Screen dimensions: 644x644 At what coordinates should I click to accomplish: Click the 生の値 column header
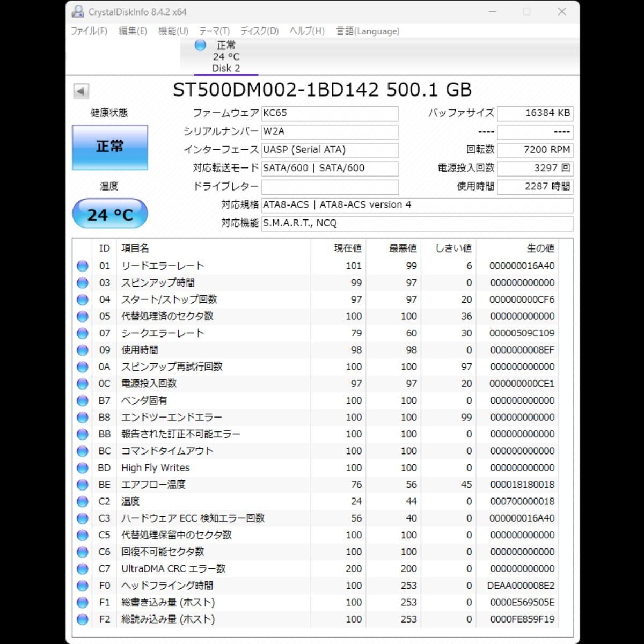[x=517, y=248]
